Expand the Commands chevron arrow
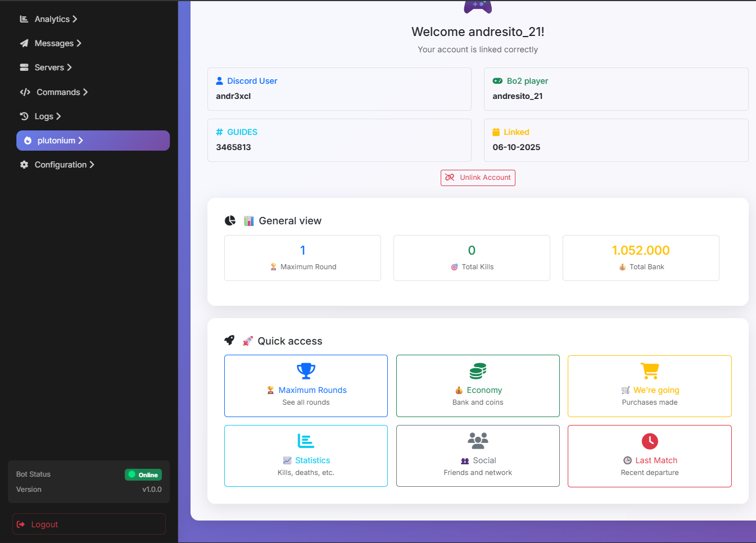The width and height of the screenshot is (756, 543). pos(85,92)
